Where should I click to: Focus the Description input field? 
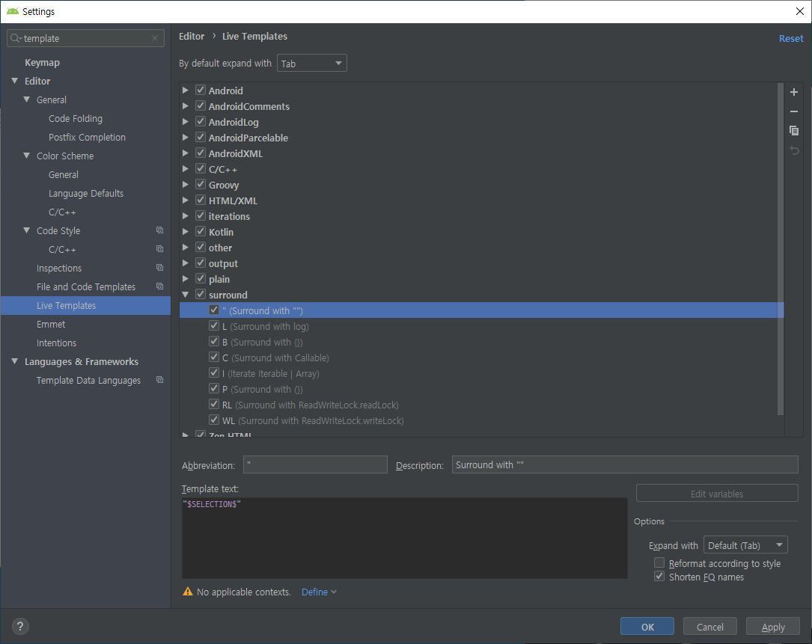click(625, 464)
